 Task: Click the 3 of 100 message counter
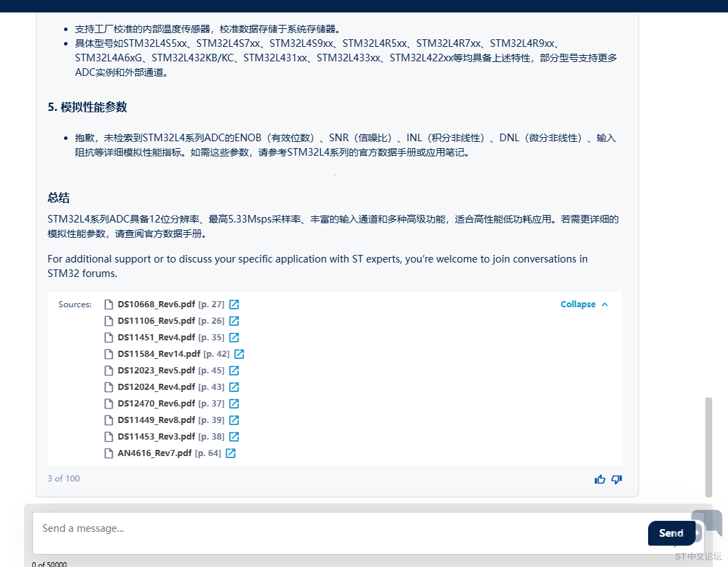point(63,478)
